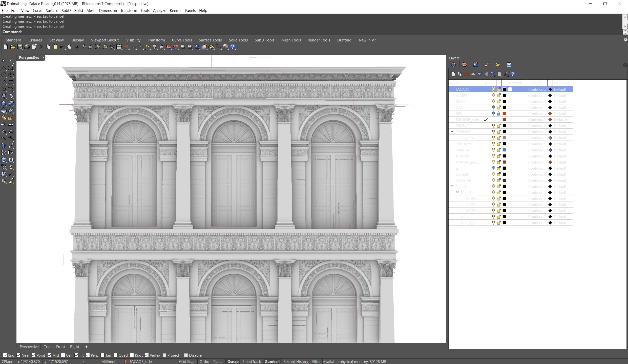Enable the OSnap status button
The width and height of the screenshot is (628, 364).
(x=233, y=361)
